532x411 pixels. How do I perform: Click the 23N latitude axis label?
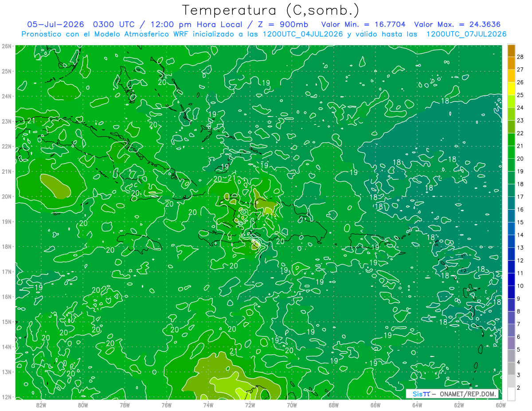click(7, 121)
